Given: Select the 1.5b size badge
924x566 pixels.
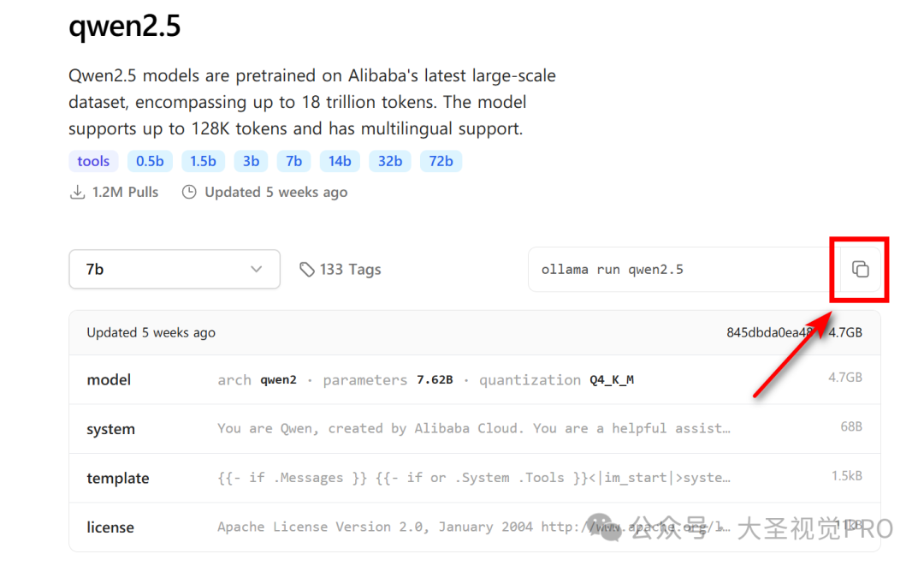Looking at the screenshot, I should 203,161.
